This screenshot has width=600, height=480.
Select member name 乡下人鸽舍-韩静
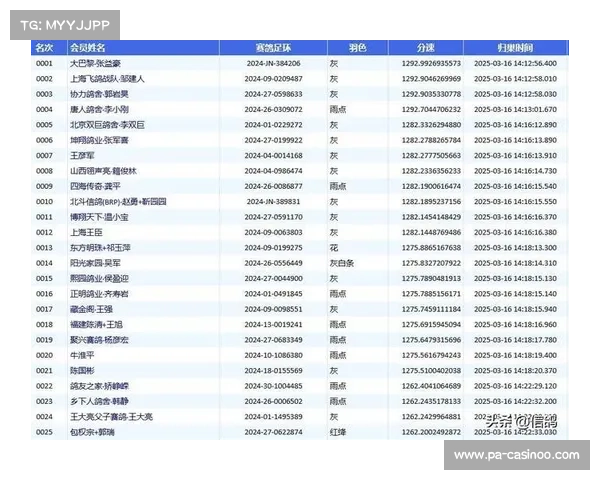coord(99,401)
